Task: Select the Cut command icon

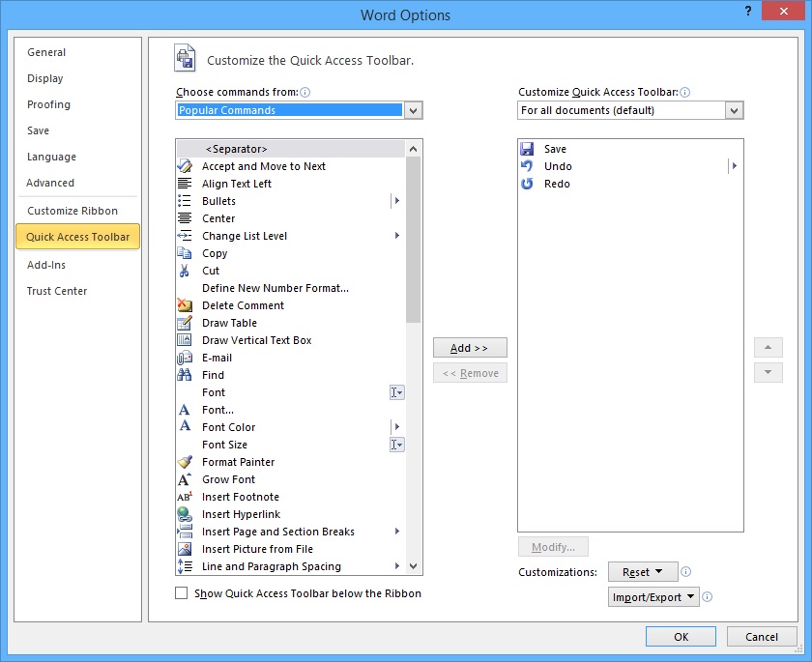Action: (x=185, y=271)
